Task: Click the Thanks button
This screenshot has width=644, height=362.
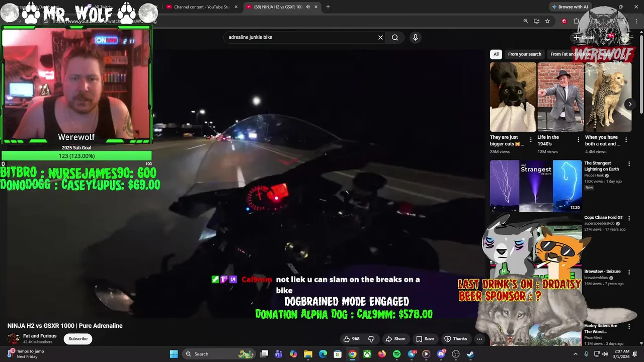Action: point(456,339)
